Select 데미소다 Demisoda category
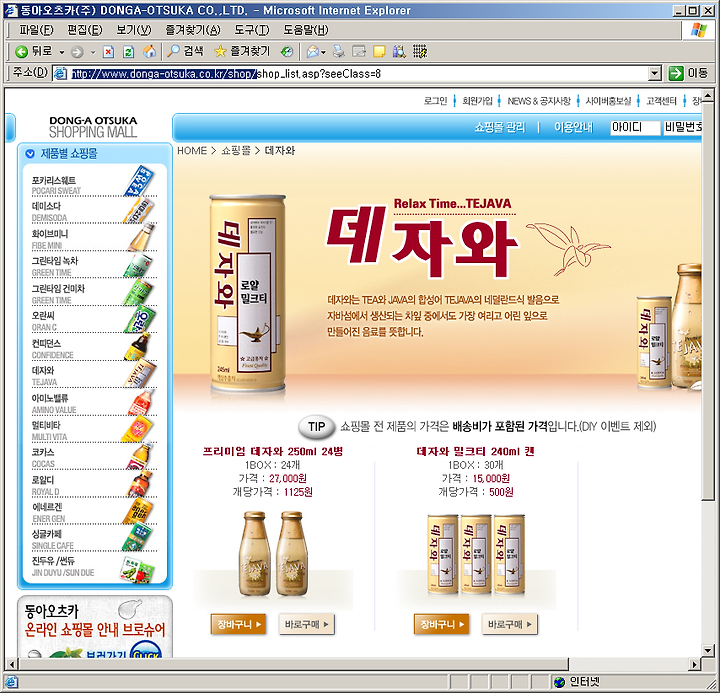720x693 pixels. (94, 210)
